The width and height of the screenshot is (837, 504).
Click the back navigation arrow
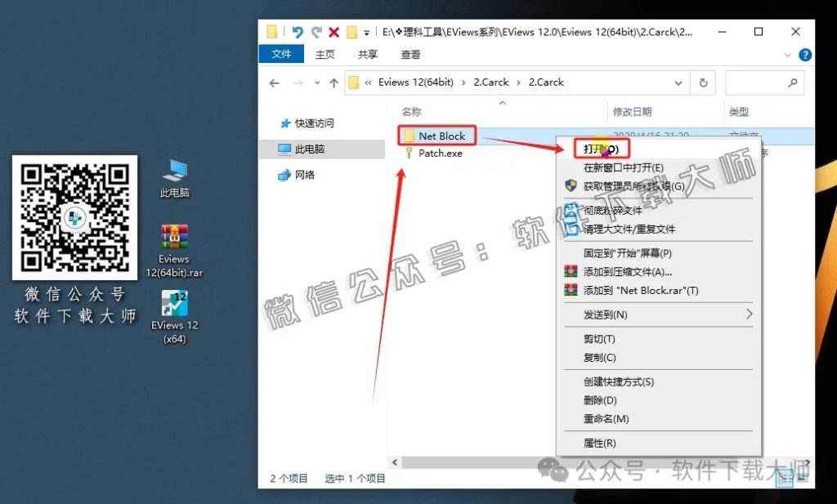(275, 83)
